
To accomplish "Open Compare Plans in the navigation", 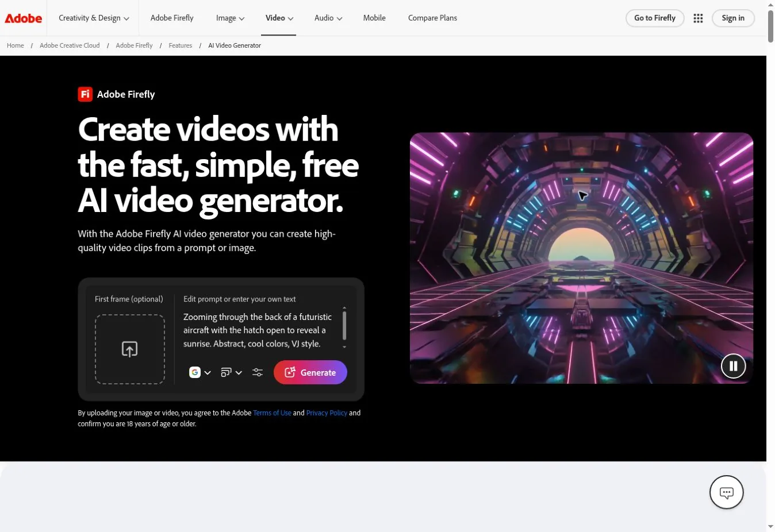I will pos(432,18).
